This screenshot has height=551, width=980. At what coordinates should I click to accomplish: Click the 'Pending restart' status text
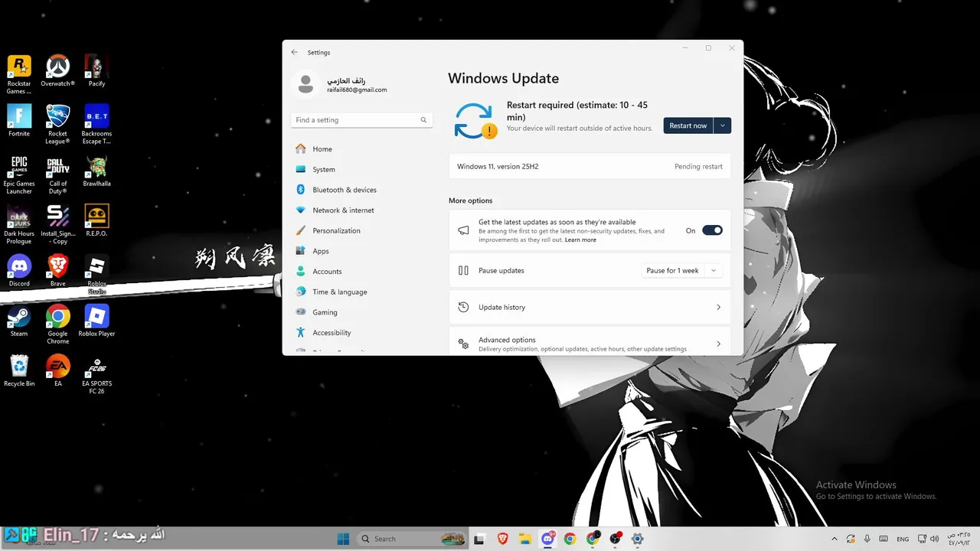(x=698, y=166)
